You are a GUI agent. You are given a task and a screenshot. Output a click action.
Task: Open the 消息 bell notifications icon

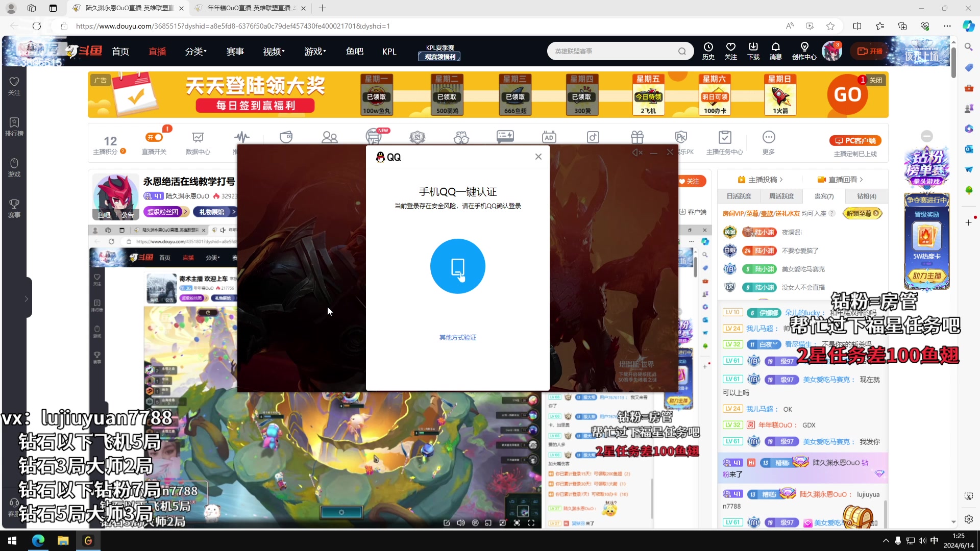(776, 51)
